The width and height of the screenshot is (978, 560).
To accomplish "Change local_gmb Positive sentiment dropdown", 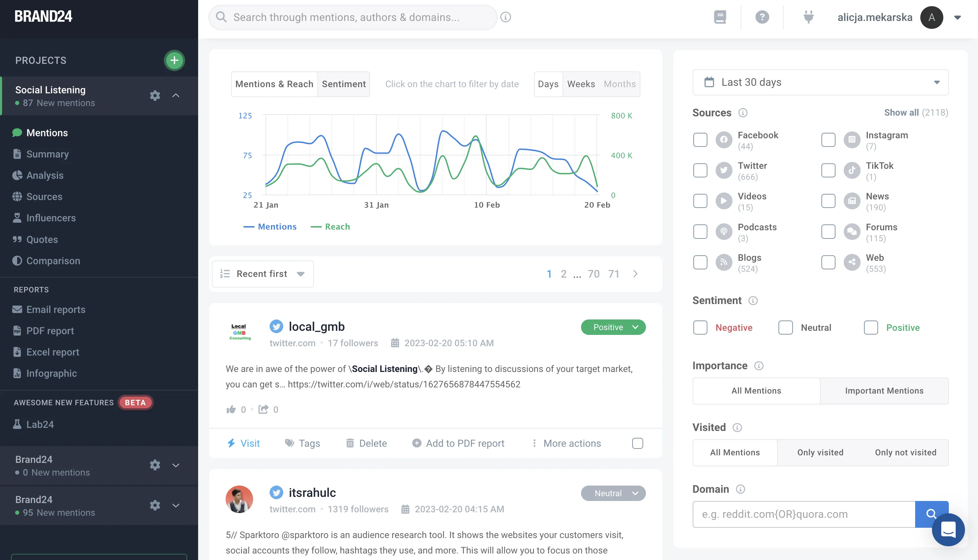I will 613,327.
